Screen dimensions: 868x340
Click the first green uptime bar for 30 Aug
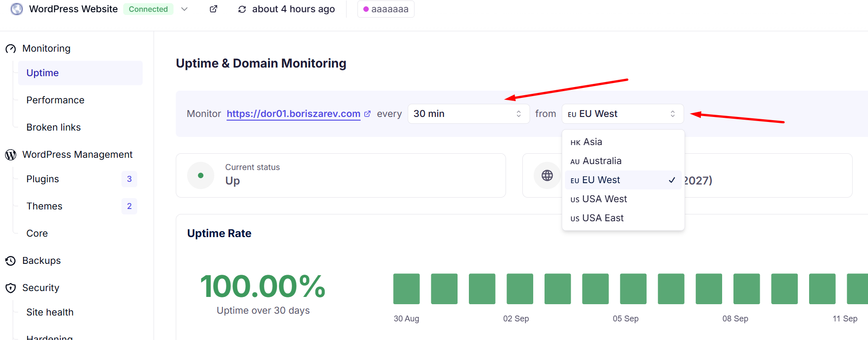point(406,289)
